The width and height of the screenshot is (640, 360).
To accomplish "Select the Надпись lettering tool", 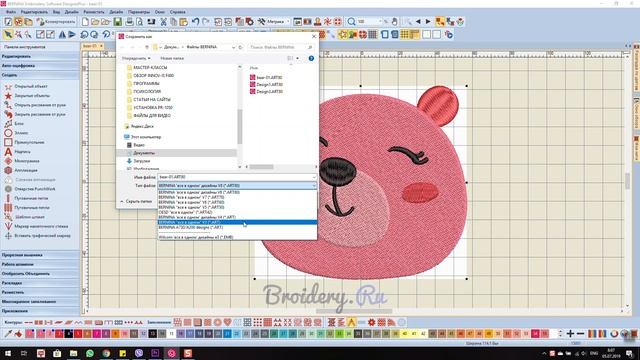I will pos(18,152).
